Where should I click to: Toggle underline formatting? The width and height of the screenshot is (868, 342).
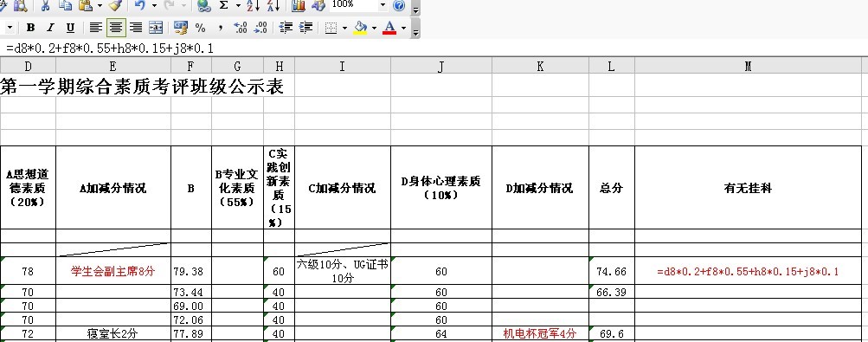[x=70, y=27]
